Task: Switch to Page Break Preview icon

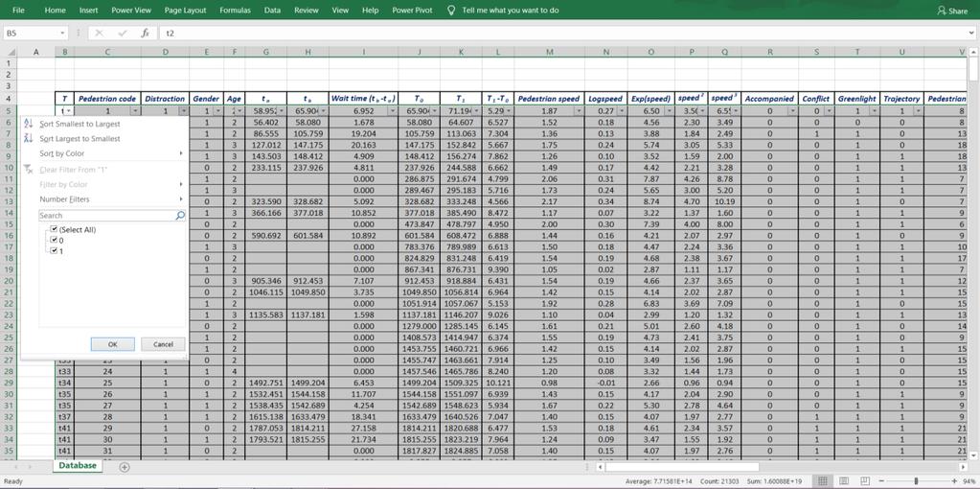Action: point(864,481)
